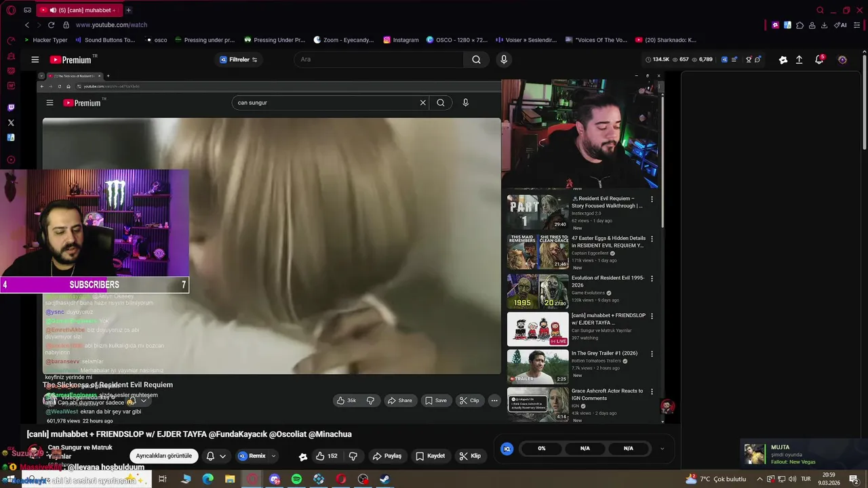Open the 'Zoom - Eyecandy' bookmark
The image size is (868, 488).
pyautogui.click(x=343, y=40)
